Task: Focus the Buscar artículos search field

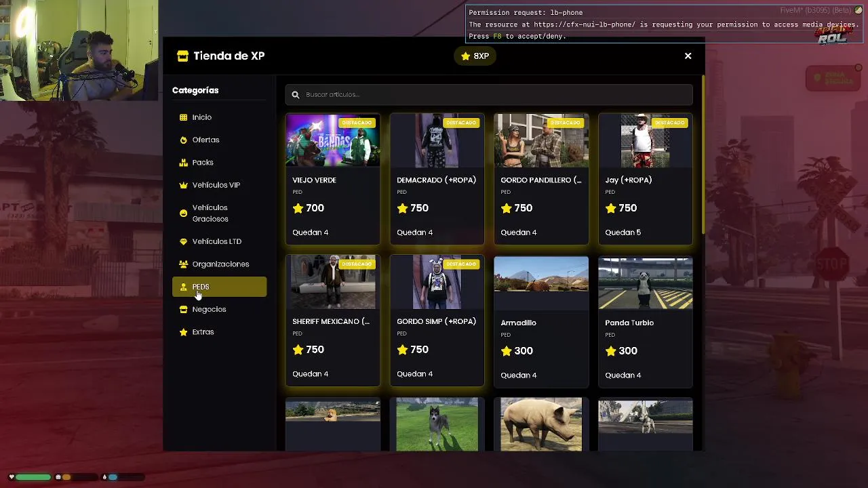Action: (489, 95)
